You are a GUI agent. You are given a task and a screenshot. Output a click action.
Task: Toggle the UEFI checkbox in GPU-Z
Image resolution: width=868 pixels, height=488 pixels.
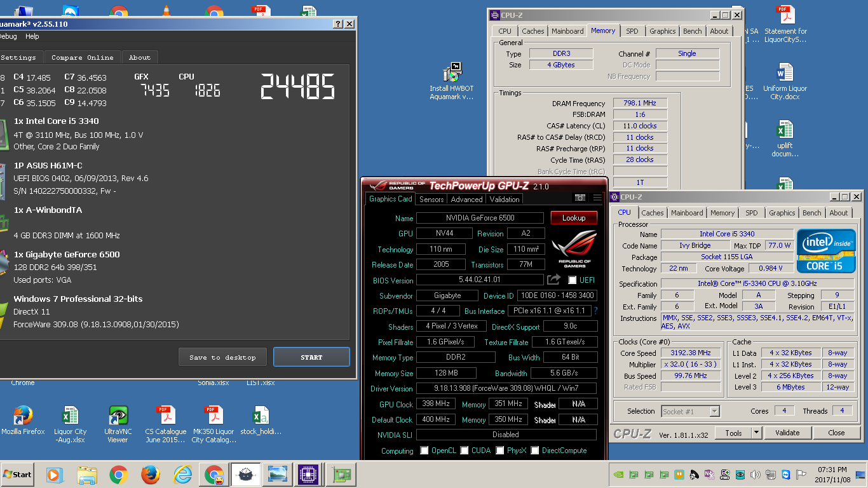[572, 280]
